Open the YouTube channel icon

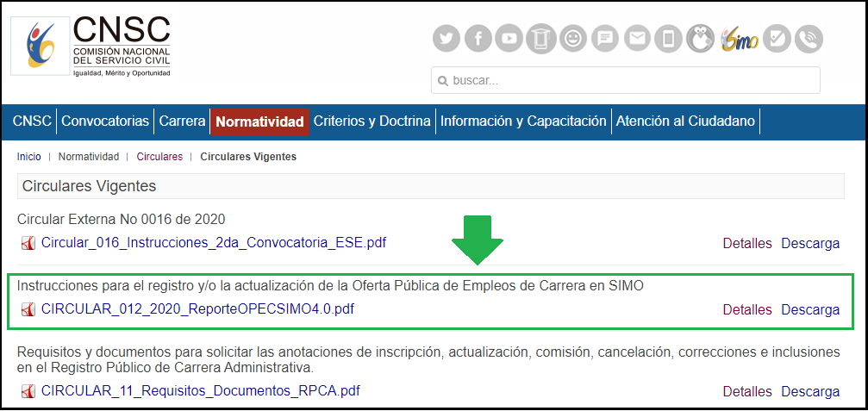pos(510,39)
